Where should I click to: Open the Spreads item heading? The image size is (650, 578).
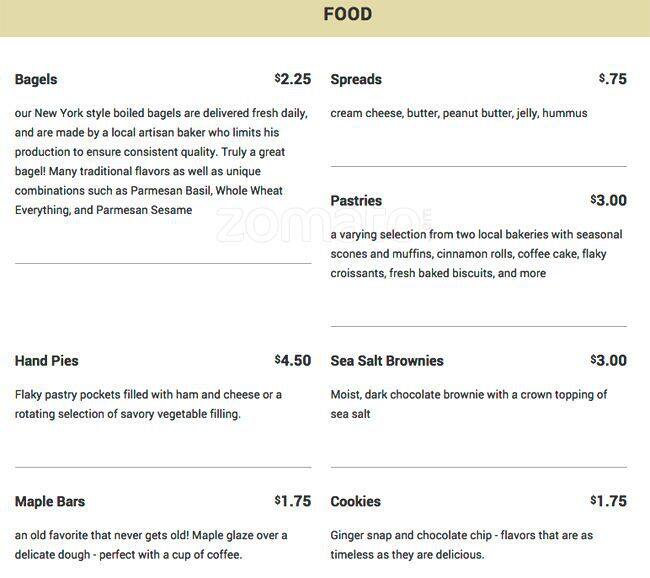point(356,79)
